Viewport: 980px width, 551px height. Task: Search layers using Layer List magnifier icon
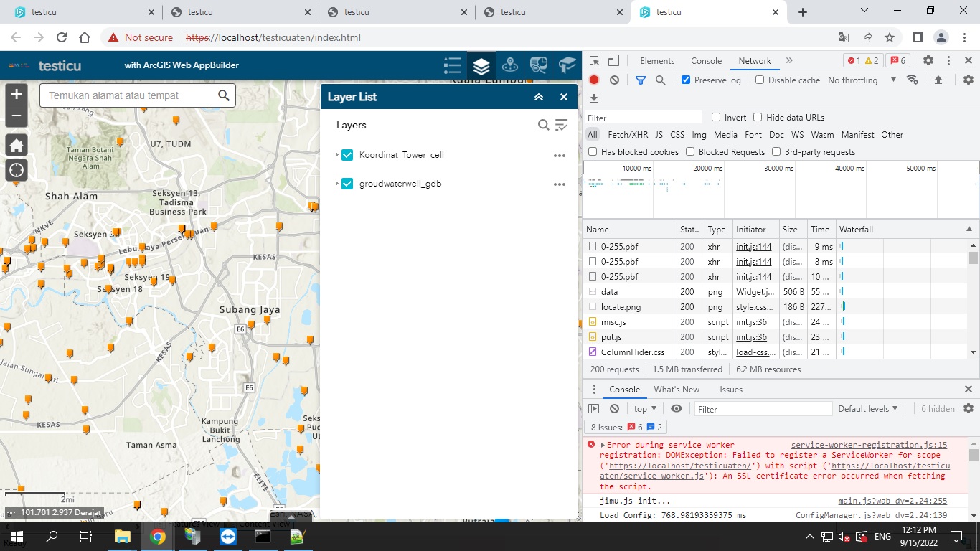[x=544, y=125]
